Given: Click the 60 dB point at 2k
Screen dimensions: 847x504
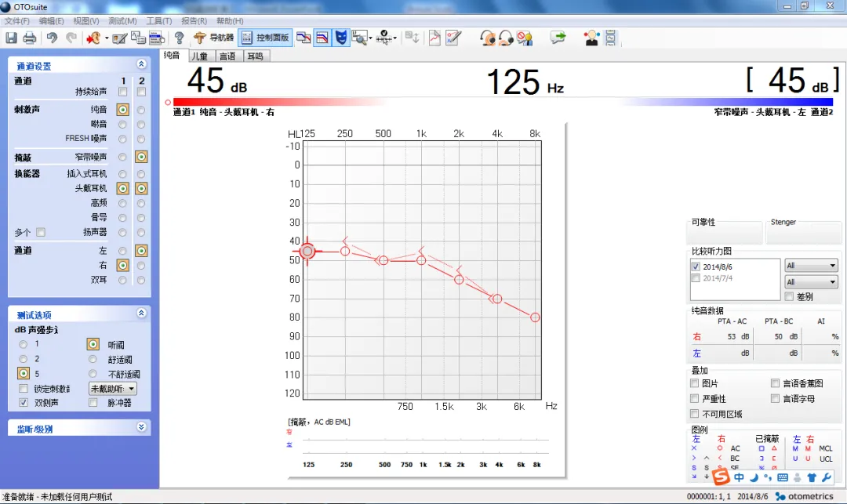Looking at the screenshot, I should click(x=460, y=279).
